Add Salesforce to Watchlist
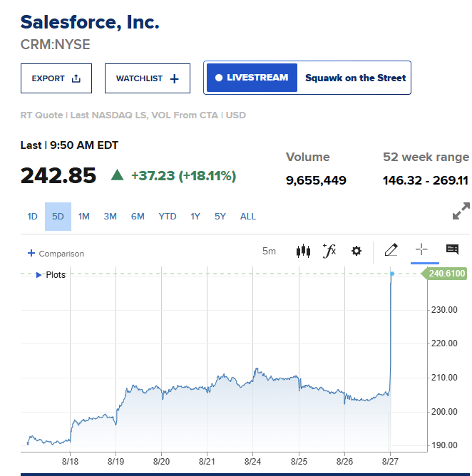This screenshot has width=472, height=476. 148,78
